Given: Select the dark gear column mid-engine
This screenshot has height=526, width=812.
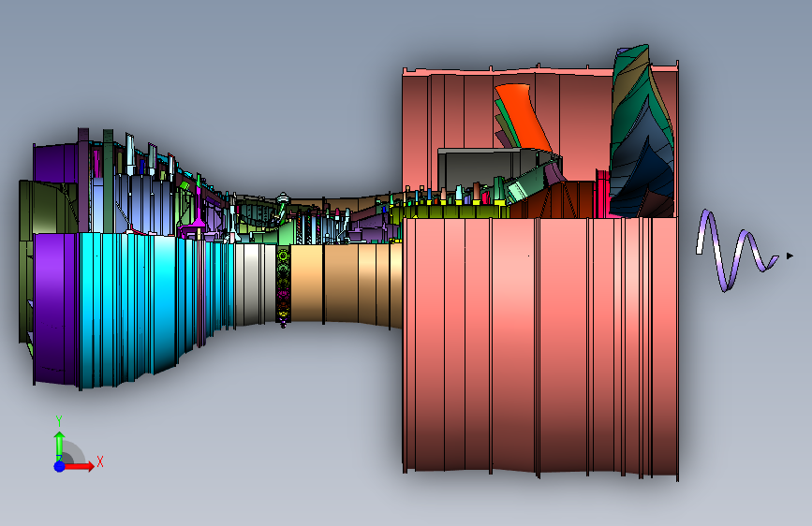Looking at the screenshot, I should 283,285.
